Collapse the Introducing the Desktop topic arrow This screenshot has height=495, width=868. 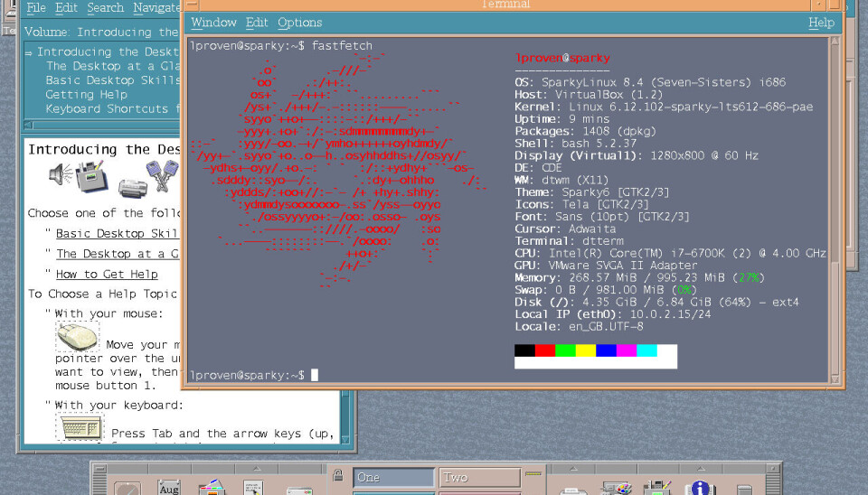[x=28, y=52]
